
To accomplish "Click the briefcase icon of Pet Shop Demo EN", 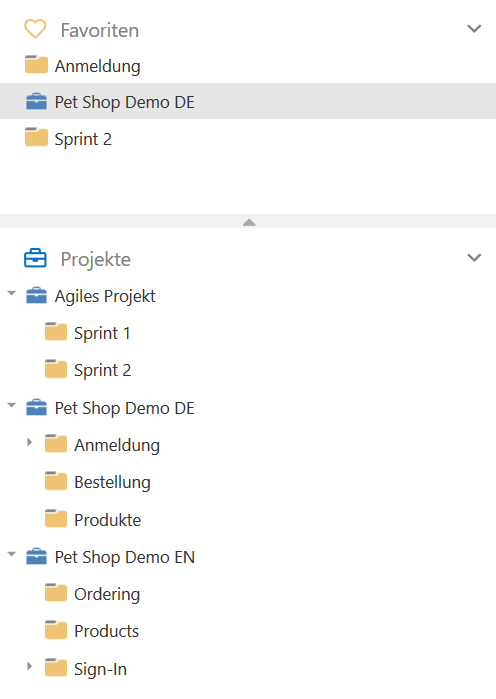I will click(36, 557).
